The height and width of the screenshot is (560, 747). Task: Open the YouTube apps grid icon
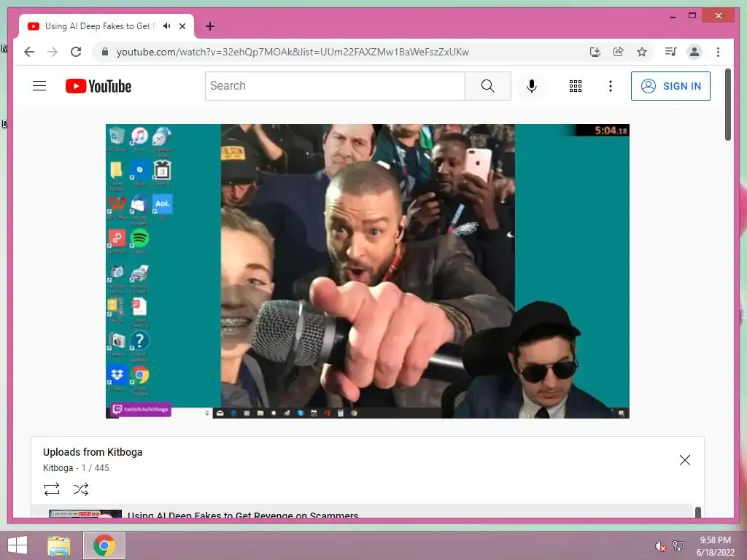575,86
